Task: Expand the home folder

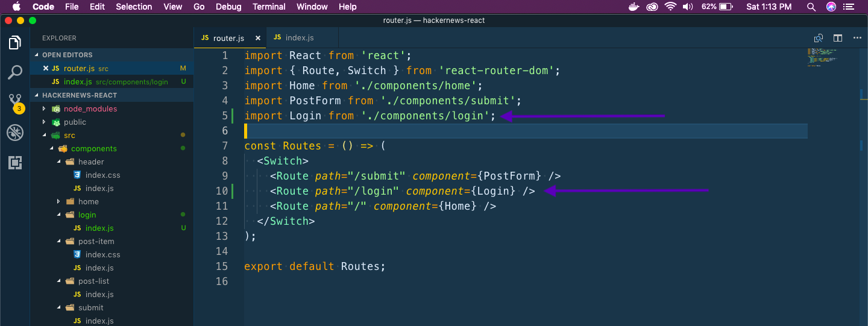Action: pos(58,202)
